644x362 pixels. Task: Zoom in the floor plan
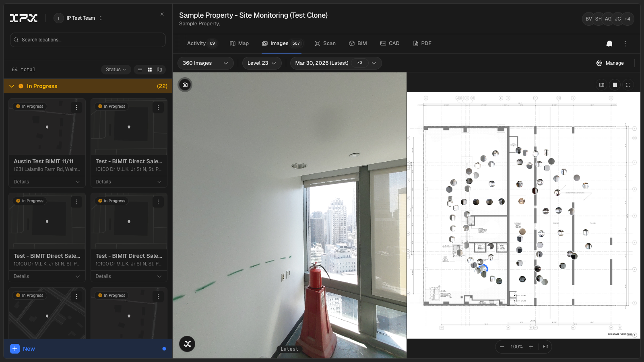pyautogui.click(x=531, y=347)
